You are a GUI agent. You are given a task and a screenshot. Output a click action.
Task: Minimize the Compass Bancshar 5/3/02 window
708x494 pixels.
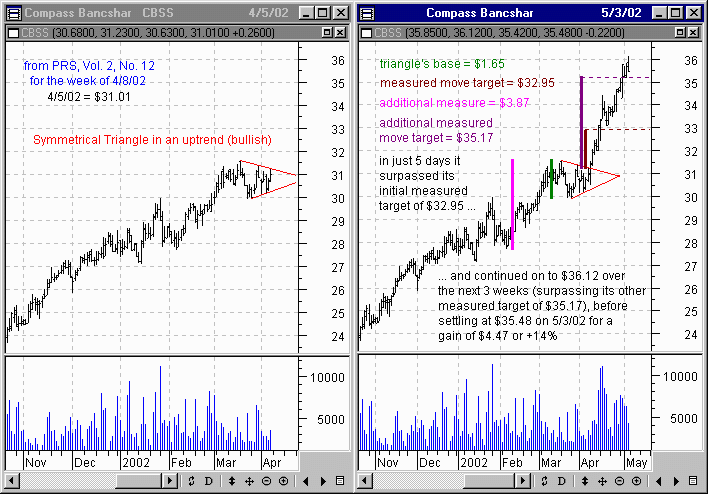tap(659, 13)
